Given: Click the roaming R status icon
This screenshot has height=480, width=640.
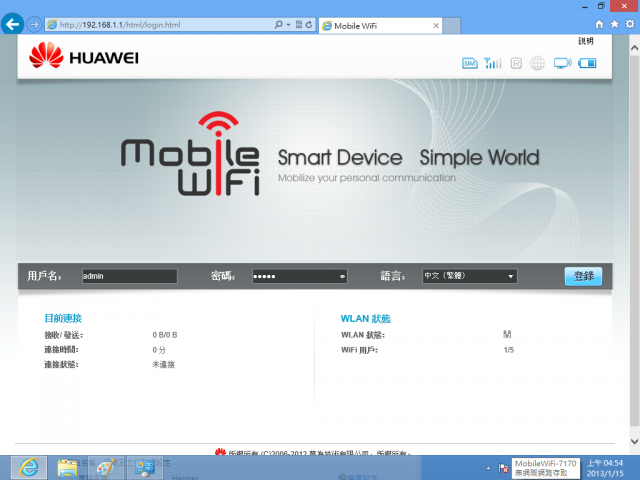Looking at the screenshot, I should pyautogui.click(x=516, y=63).
